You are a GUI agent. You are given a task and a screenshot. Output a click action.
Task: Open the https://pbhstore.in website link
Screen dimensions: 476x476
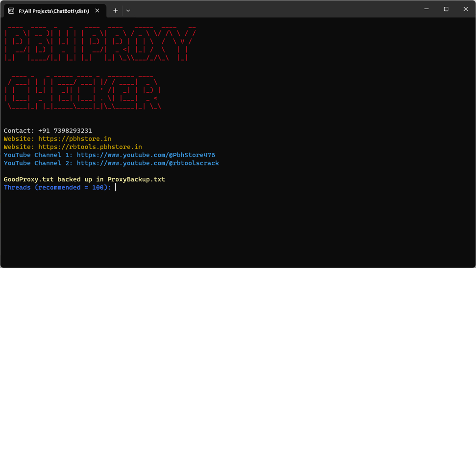(x=75, y=139)
